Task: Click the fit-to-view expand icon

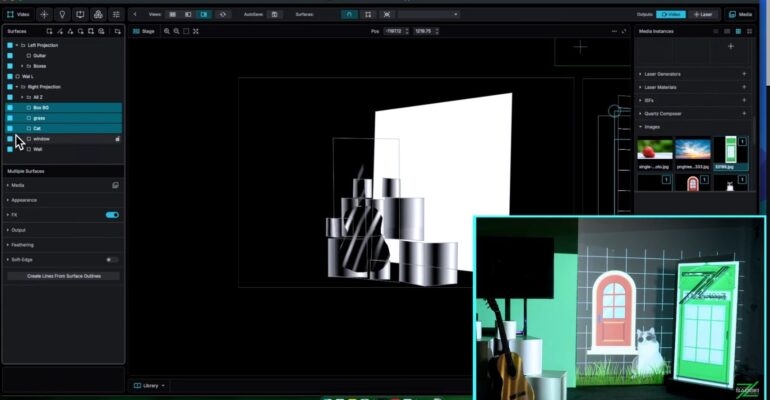Action: (195, 31)
